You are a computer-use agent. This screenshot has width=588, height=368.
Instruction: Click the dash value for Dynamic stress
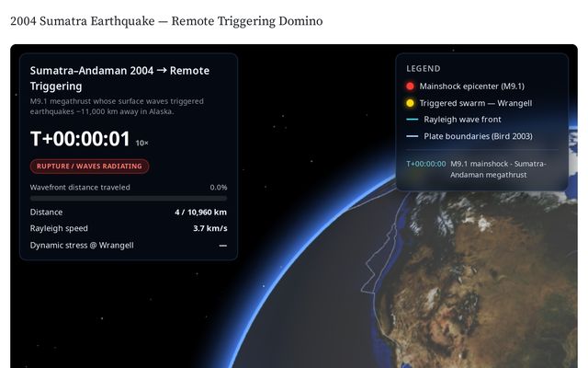point(222,246)
